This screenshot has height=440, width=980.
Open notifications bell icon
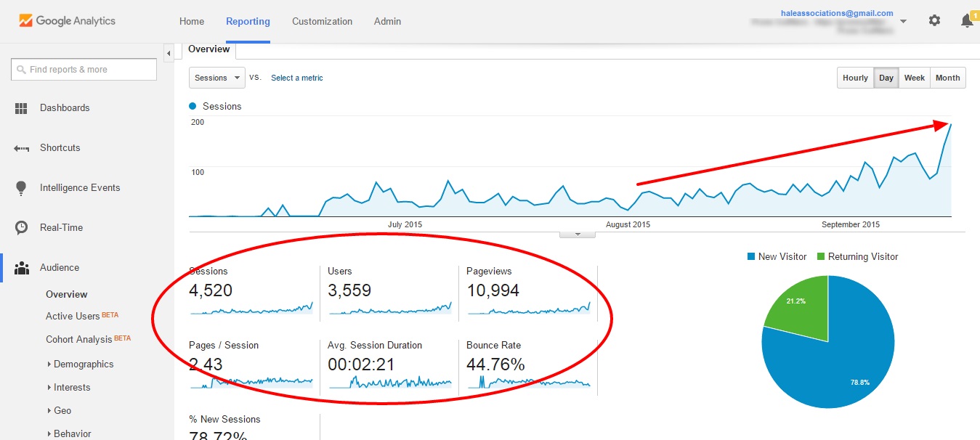(967, 21)
